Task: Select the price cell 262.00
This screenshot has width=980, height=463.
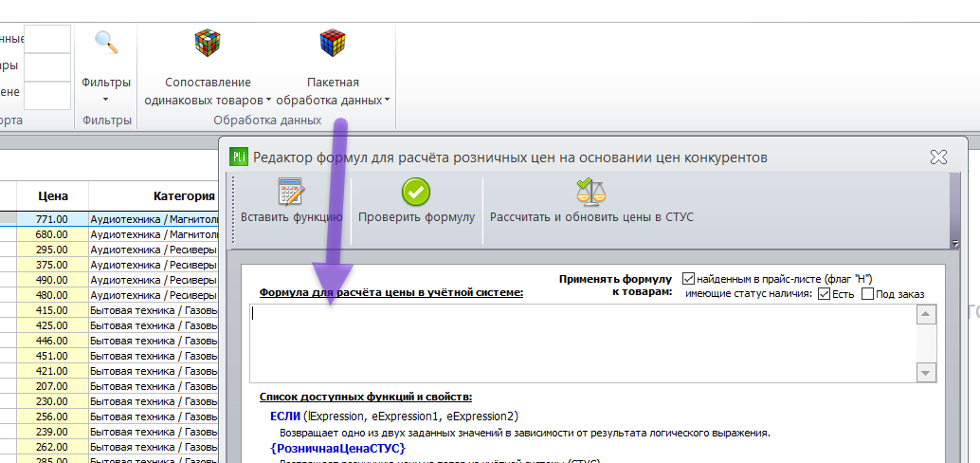Action: click(x=52, y=448)
